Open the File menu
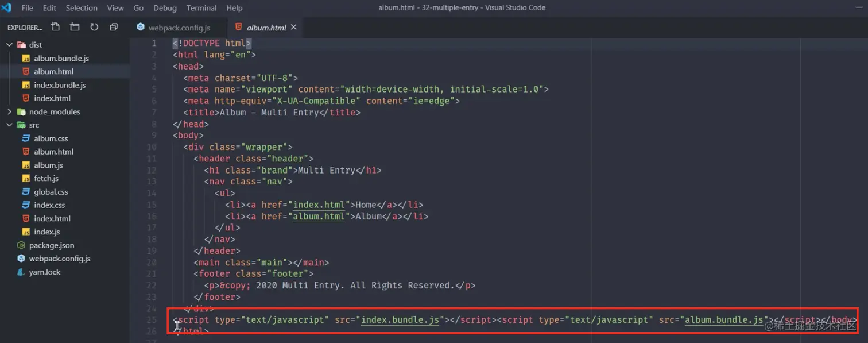The height and width of the screenshot is (343, 868). [27, 8]
